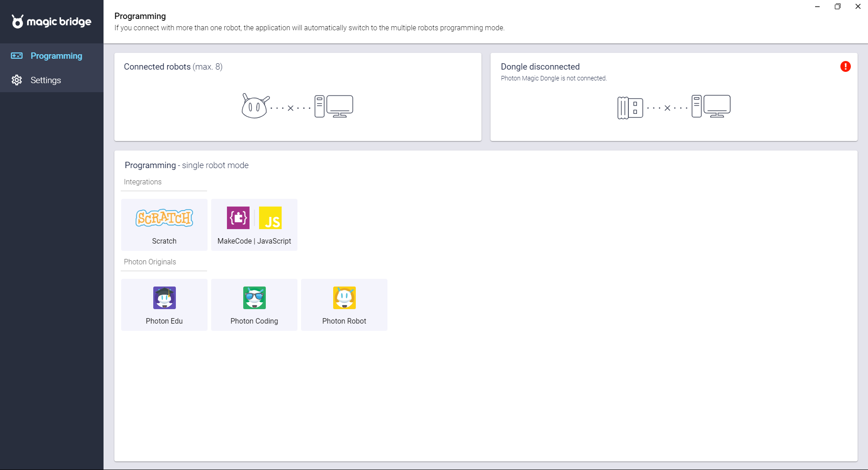The image size is (868, 470).
Task: Click the Connected robots (max. 8) heading
Action: pos(173,66)
